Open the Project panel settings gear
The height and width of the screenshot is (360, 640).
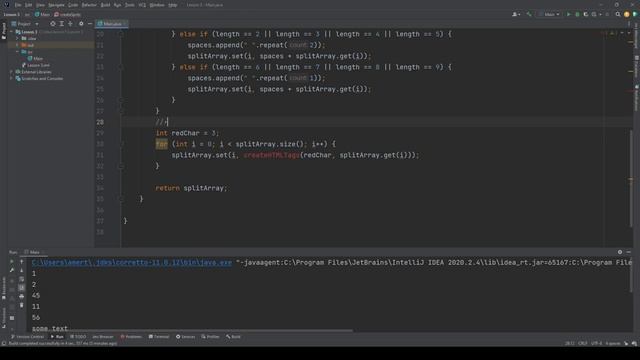click(81, 24)
